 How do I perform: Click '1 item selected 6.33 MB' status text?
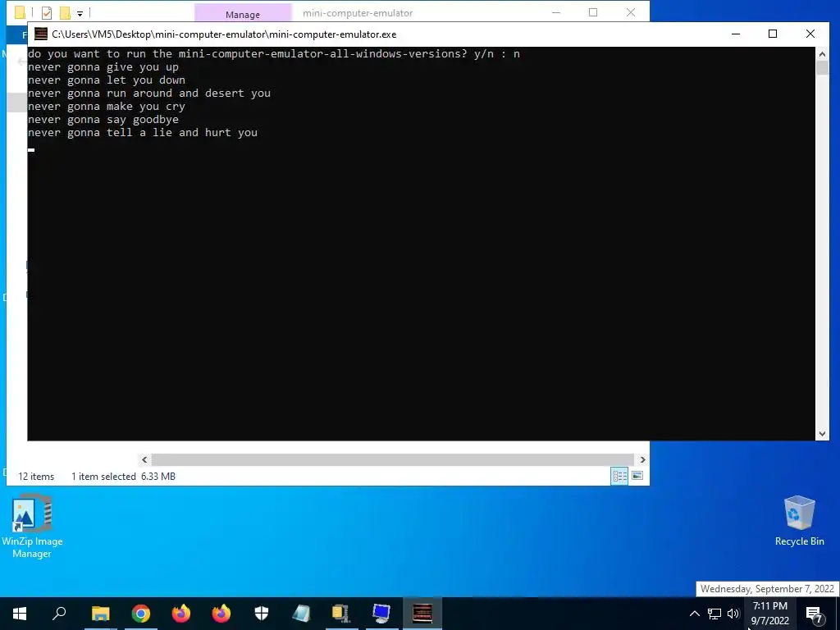[123, 477]
